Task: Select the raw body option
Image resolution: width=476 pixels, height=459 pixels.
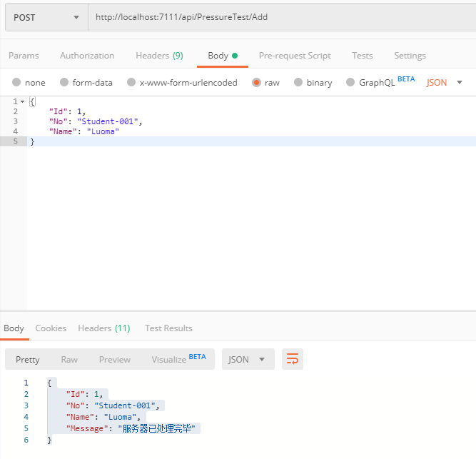Action: click(x=265, y=82)
